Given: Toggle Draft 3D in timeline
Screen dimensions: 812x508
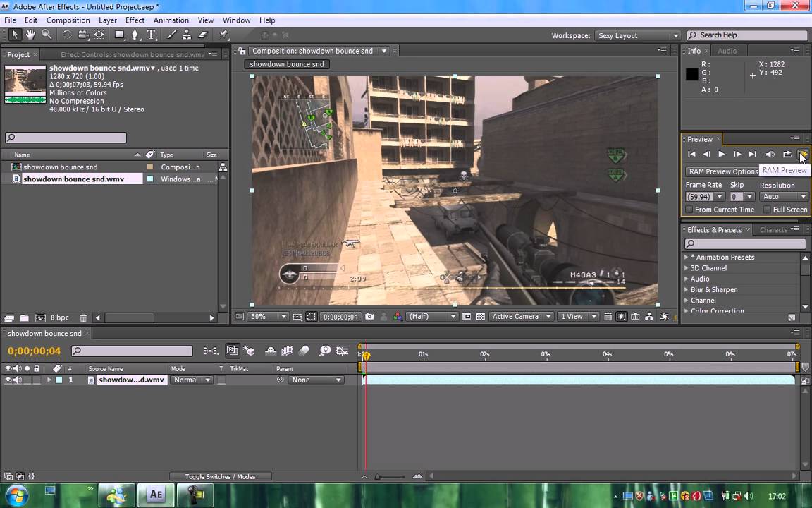Looking at the screenshot, I should (249, 351).
